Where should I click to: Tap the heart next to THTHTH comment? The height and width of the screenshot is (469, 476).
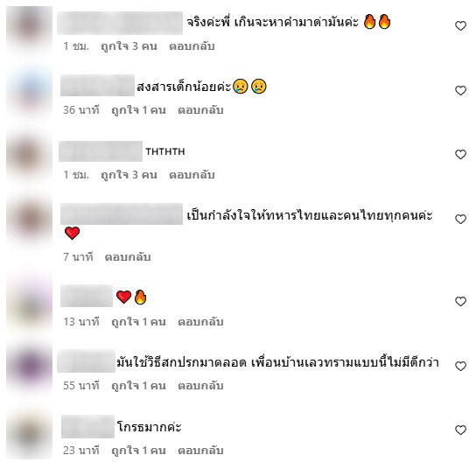[x=460, y=154]
